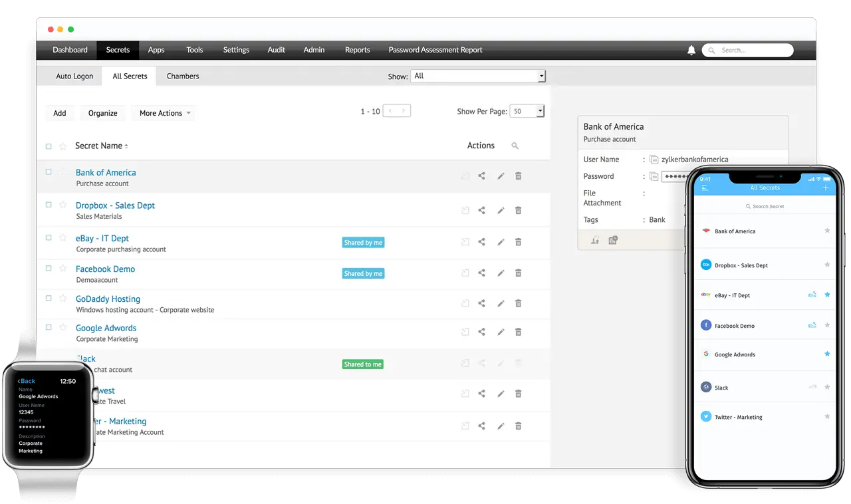The height and width of the screenshot is (504, 851).
Task: Share the GoDaddy Hosting secret
Action: coord(482,303)
